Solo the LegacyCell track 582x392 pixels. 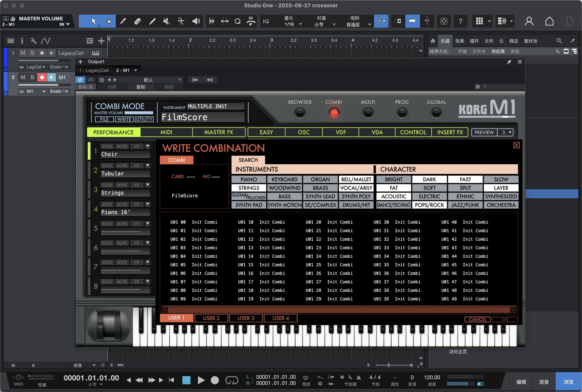pos(32,53)
